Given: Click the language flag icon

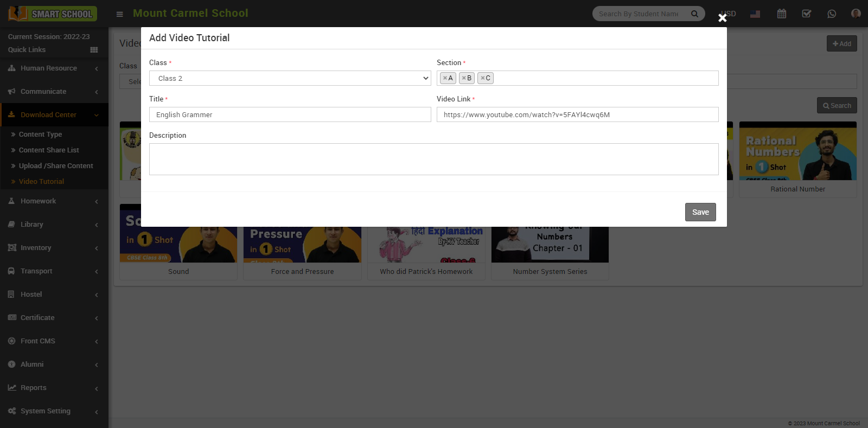Looking at the screenshot, I should [755, 14].
